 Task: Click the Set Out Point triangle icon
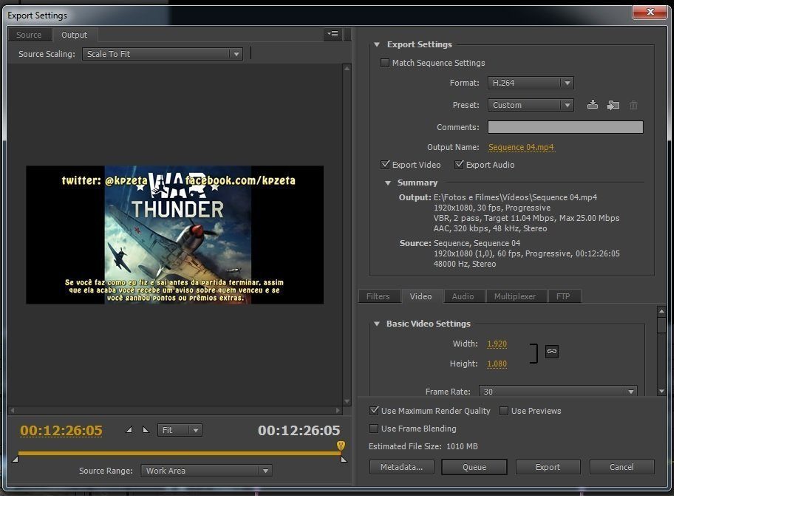[146, 430]
